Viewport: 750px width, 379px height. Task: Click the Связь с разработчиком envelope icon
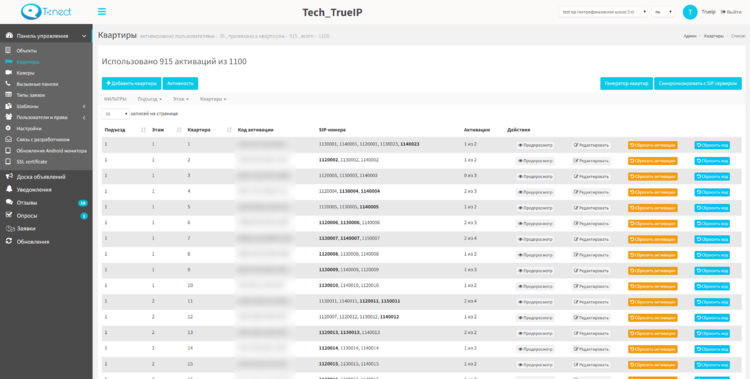(8, 139)
